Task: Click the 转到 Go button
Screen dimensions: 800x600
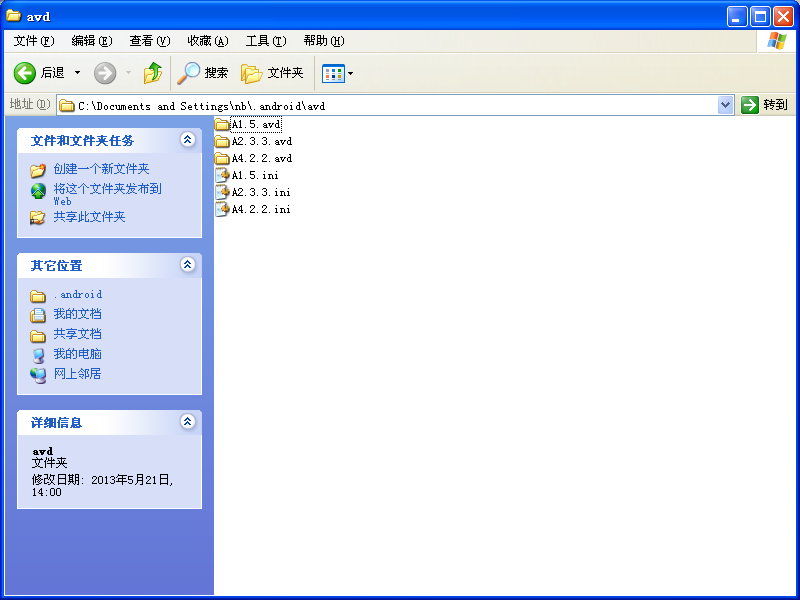Action: point(764,105)
